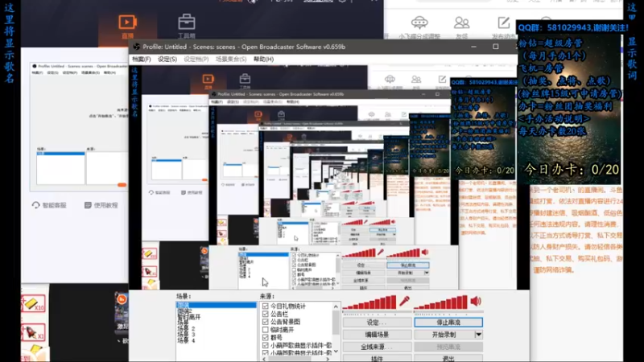Click the sources list scroll-down arrow
This screenshot has height=362, width=644.
(336, 352)
